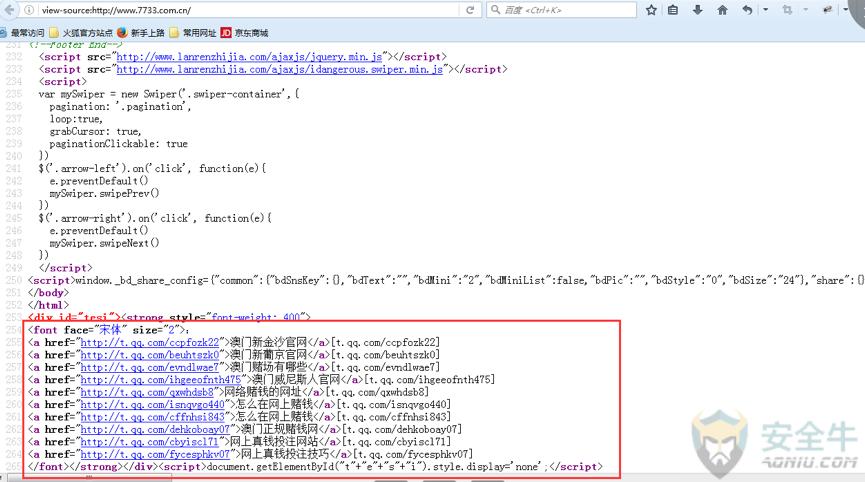The height and width of the screenshot is (482, 865).
Task: Click the window._bd_share_config script line
Action: [x=446, y=280]
